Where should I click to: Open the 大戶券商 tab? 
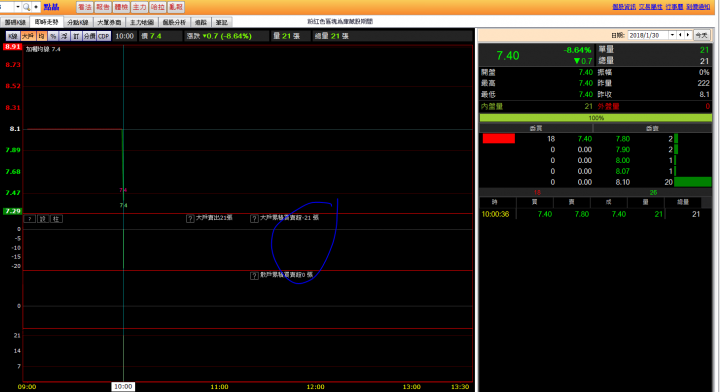109,22
